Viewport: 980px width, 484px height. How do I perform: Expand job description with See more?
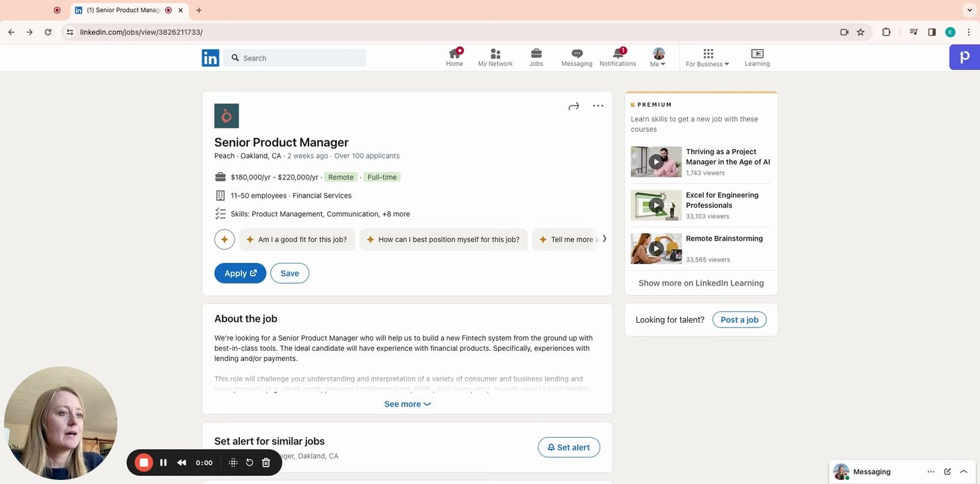coord(407,404)
